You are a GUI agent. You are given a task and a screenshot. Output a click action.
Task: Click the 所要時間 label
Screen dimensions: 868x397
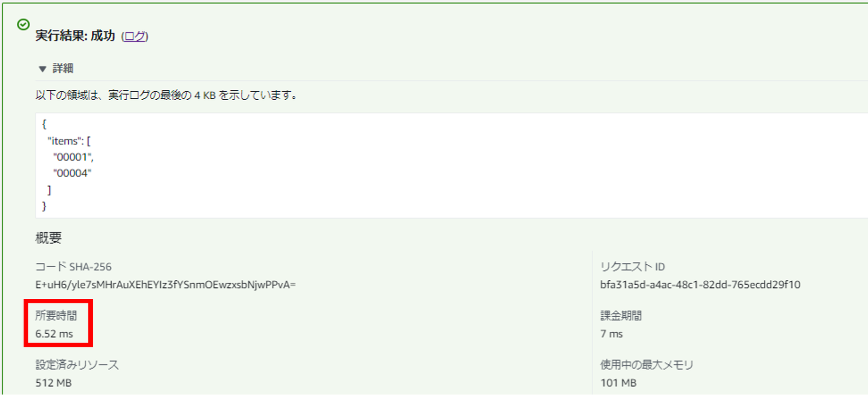coord(56,316)
